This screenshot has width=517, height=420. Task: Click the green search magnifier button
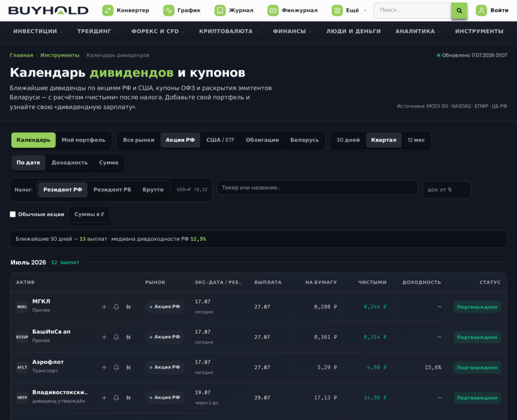coord(459,11)
